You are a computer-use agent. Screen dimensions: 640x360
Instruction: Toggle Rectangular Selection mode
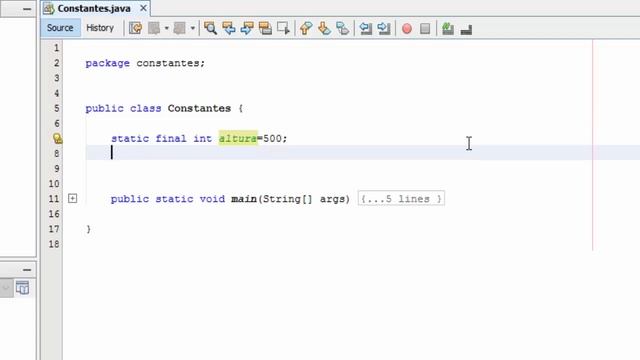click(283, 28)
